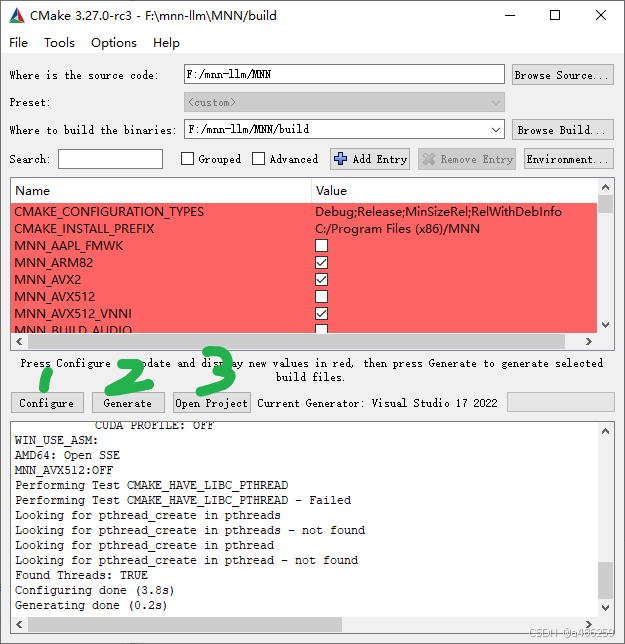Viewport: 625px width, 644px height.
Task: Click the output log scroll-up arrow
Action: tap(605, 431)
